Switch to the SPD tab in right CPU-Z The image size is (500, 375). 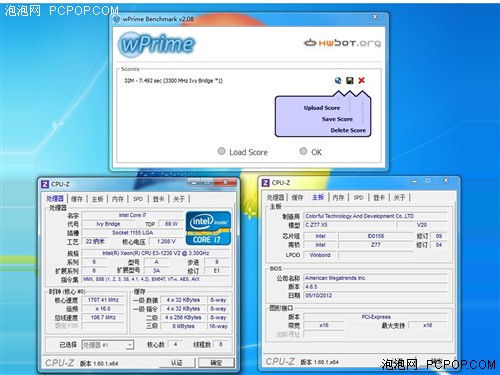(358, 197)
